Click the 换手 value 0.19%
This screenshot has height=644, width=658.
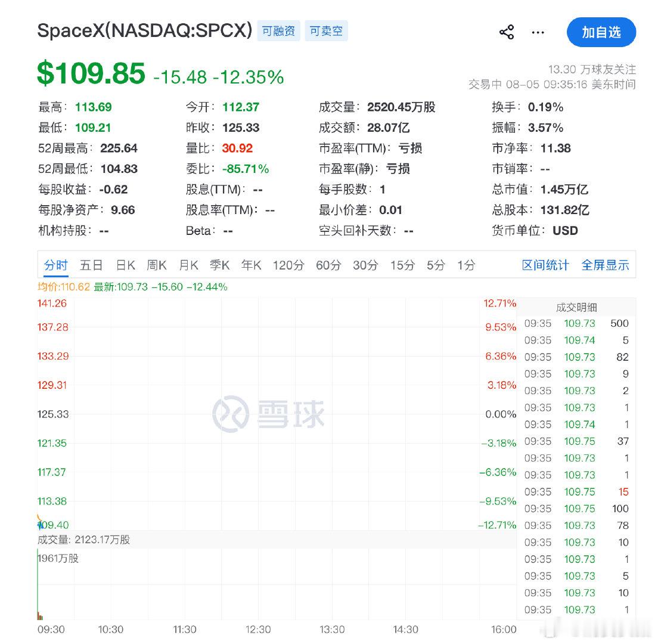pos(545,107)
